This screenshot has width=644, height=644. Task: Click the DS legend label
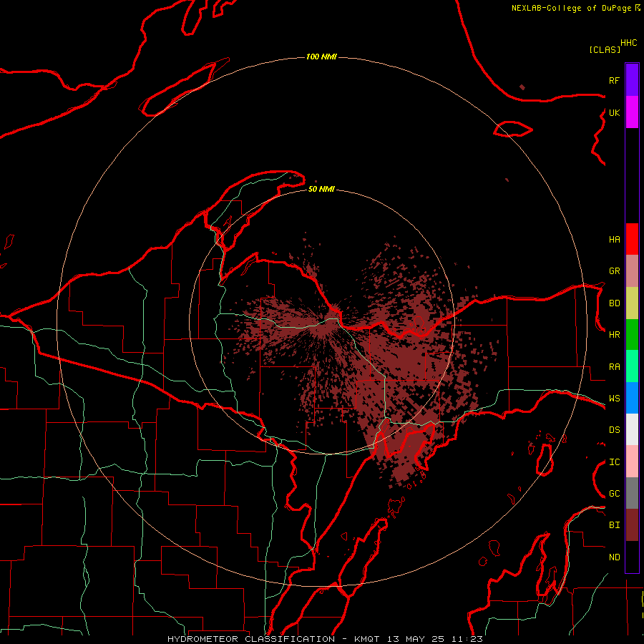[614, 430]
